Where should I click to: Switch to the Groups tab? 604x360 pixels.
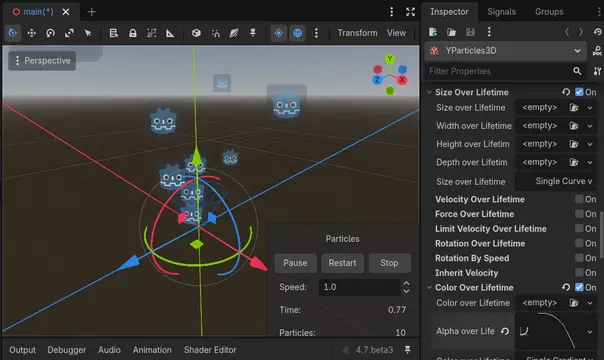(549, 12)
